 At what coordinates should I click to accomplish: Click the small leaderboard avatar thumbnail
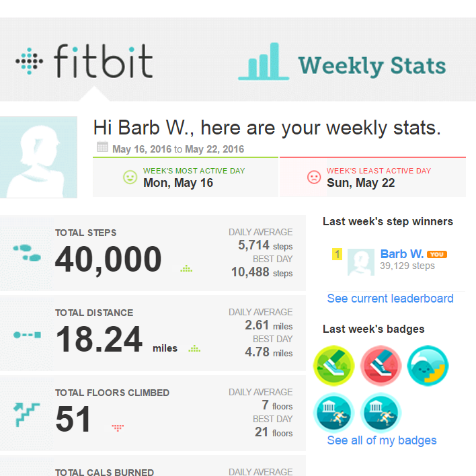tap(361, 262)
